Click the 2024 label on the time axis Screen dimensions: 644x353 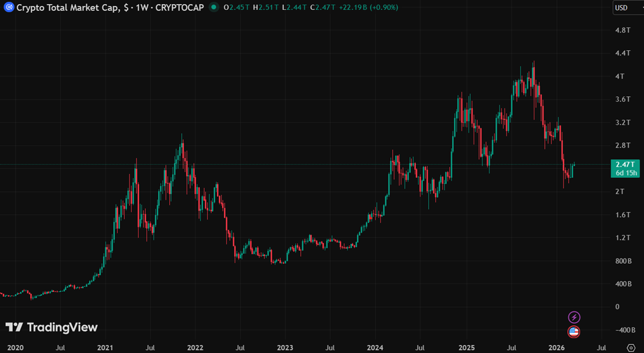point(376,348)
